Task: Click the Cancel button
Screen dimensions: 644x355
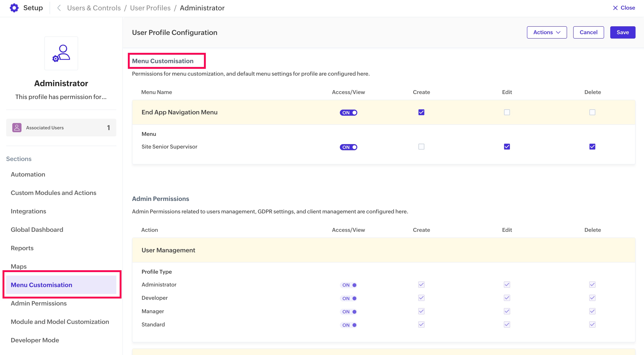Action: 588,32
